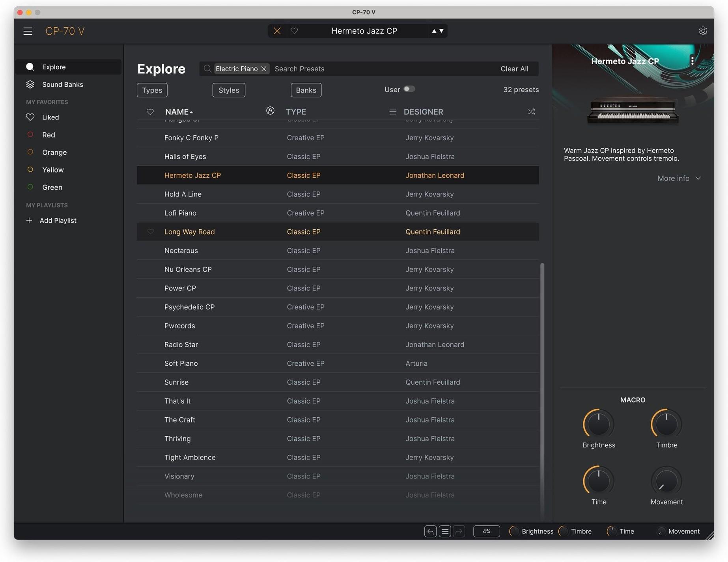Sort presets by the liked heart column
The width and height of the screenshot is (728, 562).
click(150, 112)
